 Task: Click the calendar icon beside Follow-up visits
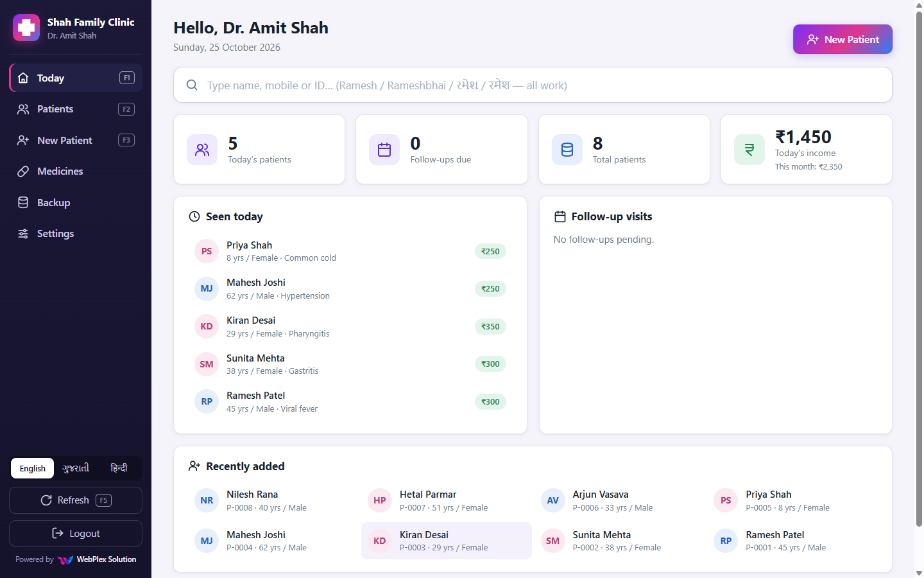(560, 216)
